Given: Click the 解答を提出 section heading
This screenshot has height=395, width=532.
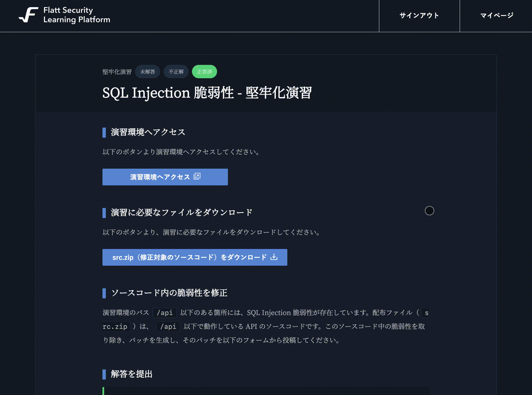Looking at the screenshot, I should 132,374.
